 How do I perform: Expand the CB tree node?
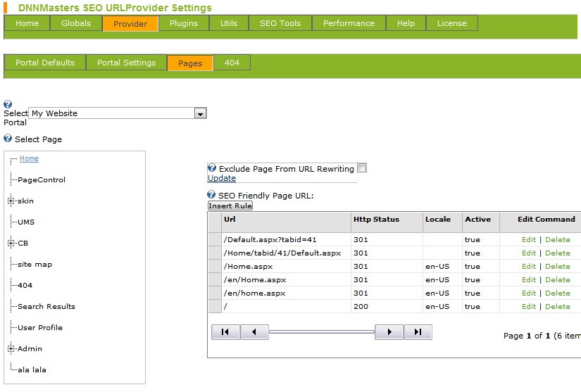pos(11,244)
